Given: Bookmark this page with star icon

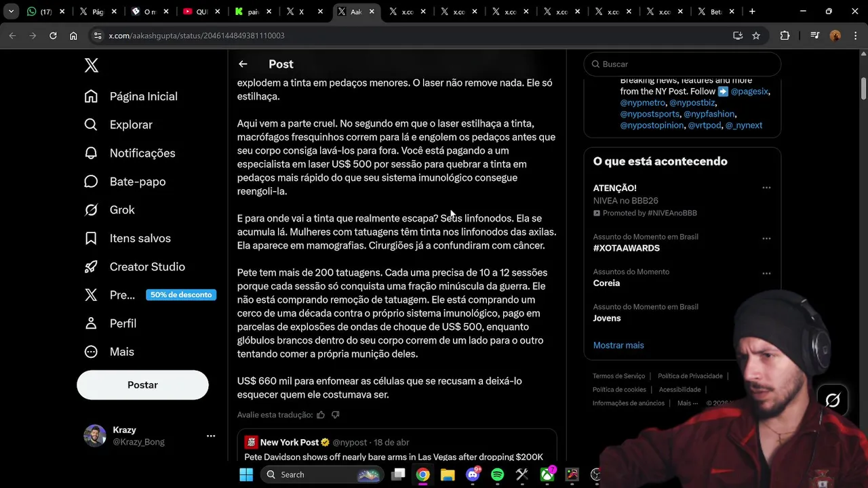Looking at the screenshot, I should 756,35.
